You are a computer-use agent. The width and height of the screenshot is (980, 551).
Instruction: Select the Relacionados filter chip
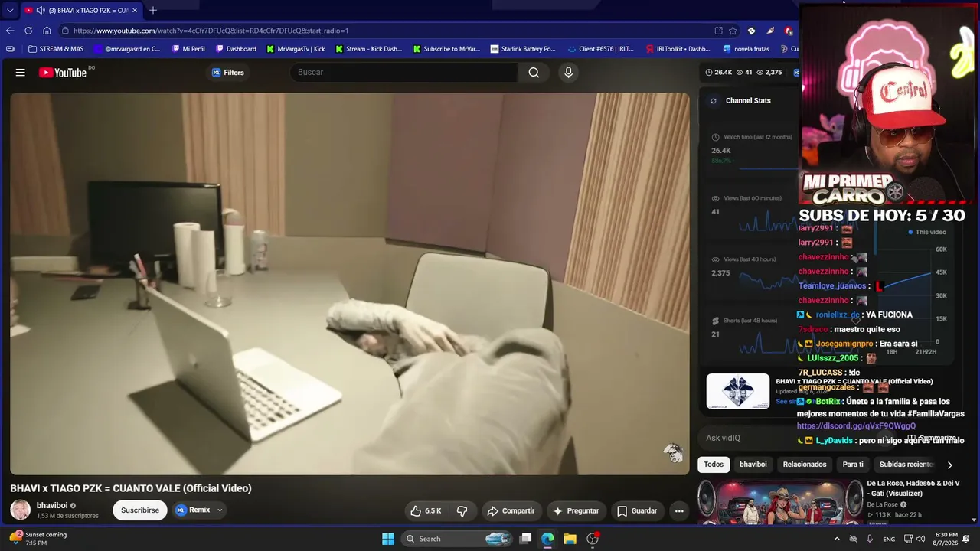pos(804,465)
